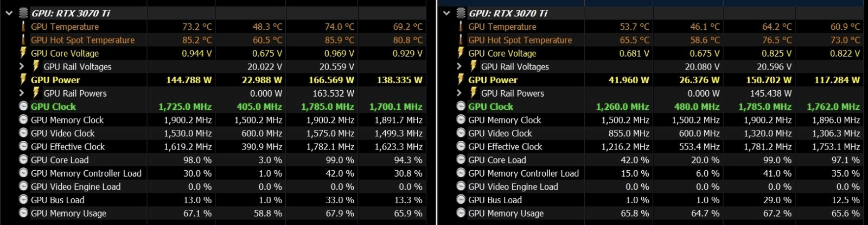868x225 pixels.
Task: Select right panel's GPU Memory Clock label
Action: click(x=505, y=120)
